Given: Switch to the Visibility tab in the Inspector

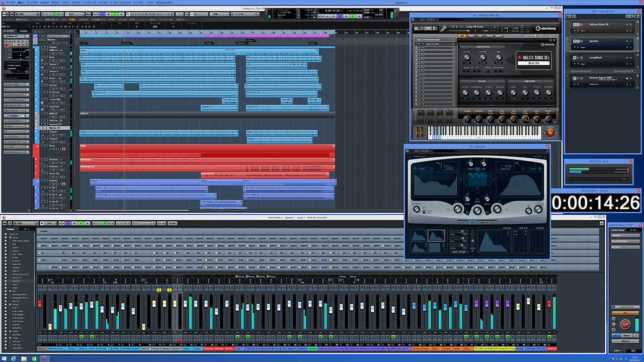Looking at the screenshot, I should [x=24, y=31].
